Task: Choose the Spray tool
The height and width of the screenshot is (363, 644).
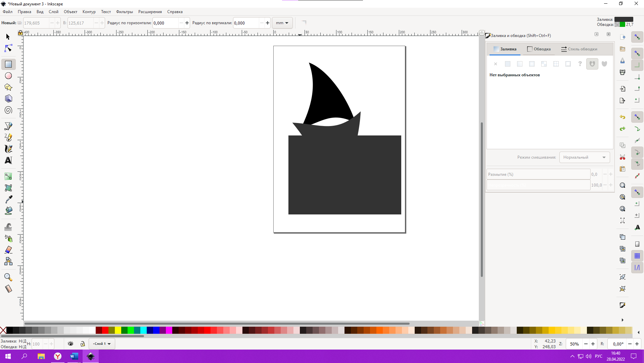Action: [8, 238]
